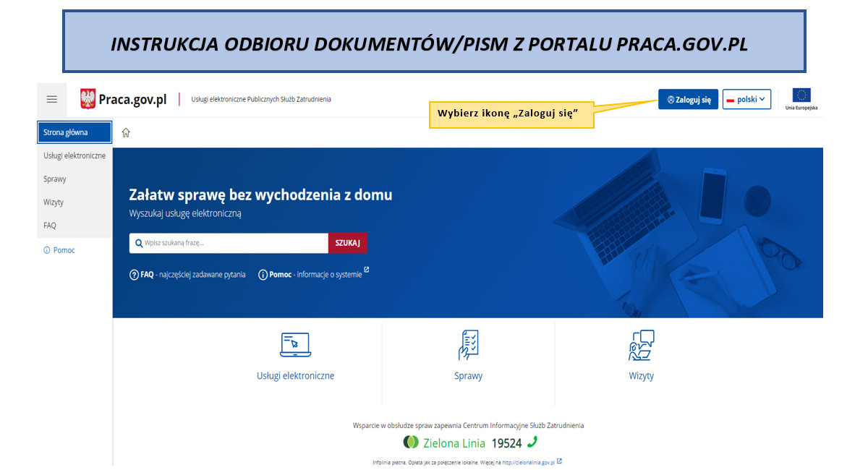Screen dimensions: 868x470
Task: Click the heading 'Załatw sprawę bez wychodzenia z domu'
Action: click(260, 195)
